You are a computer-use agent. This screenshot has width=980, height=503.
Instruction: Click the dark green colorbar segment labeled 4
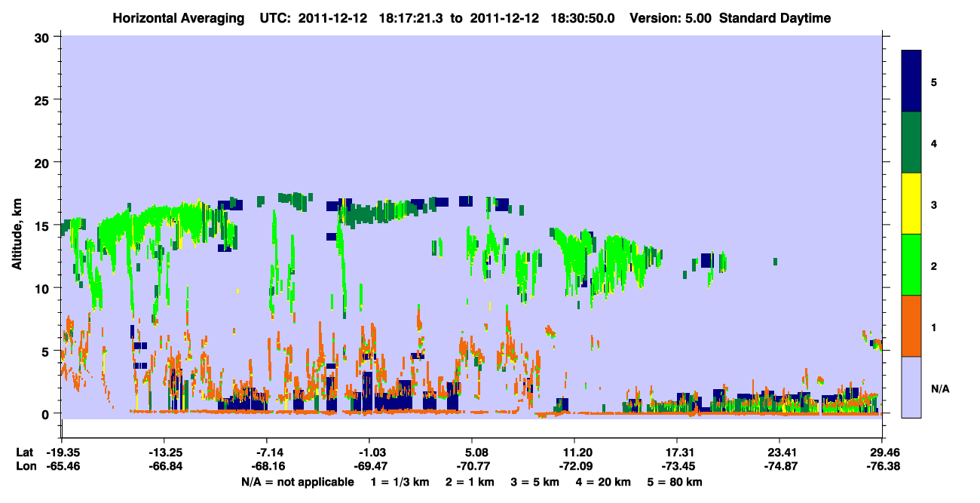(x=911, y=143)
